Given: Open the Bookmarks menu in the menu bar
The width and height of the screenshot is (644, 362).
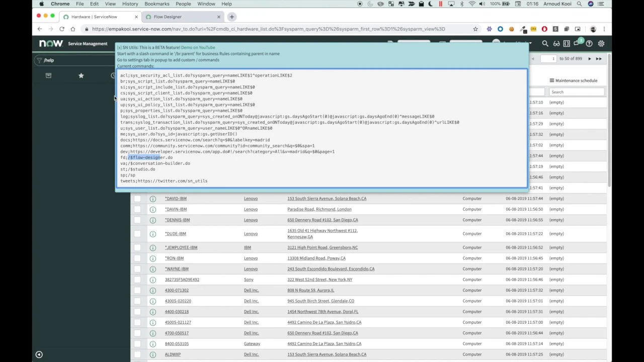Looking at the screenshot, I should 156,4.
